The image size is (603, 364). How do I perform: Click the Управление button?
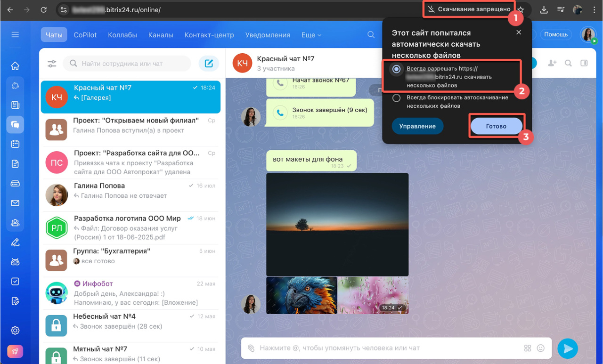pyautogui.click(x=417, y=126)
